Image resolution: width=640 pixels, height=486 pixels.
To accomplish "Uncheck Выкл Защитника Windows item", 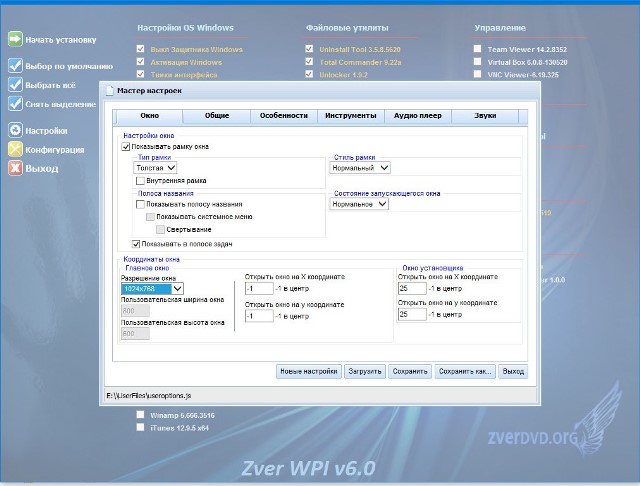I will coord(140,49).
